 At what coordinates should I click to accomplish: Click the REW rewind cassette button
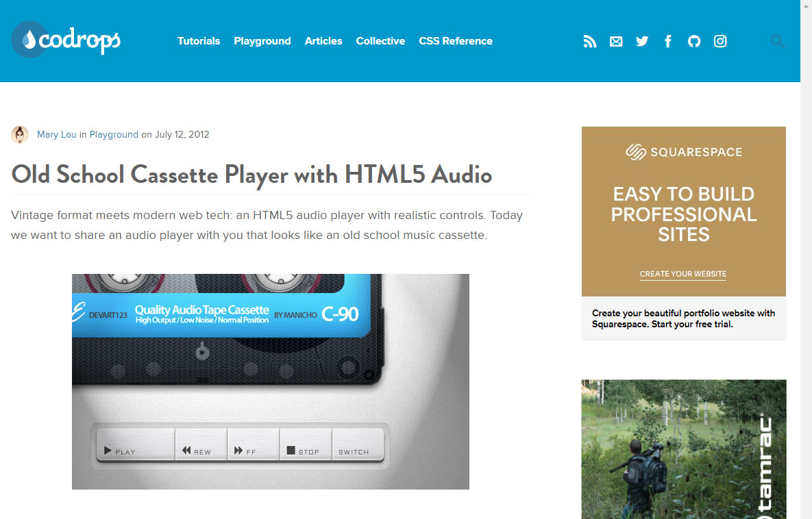(x=201, y=444)
